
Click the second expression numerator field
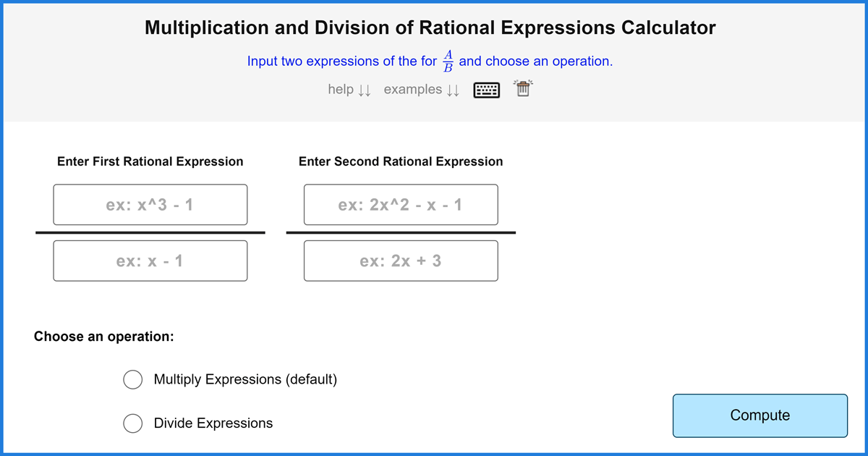pos(401,205)
